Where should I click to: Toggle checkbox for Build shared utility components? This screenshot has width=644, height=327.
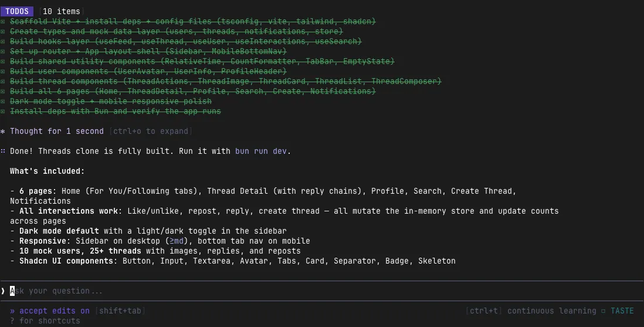3,61
